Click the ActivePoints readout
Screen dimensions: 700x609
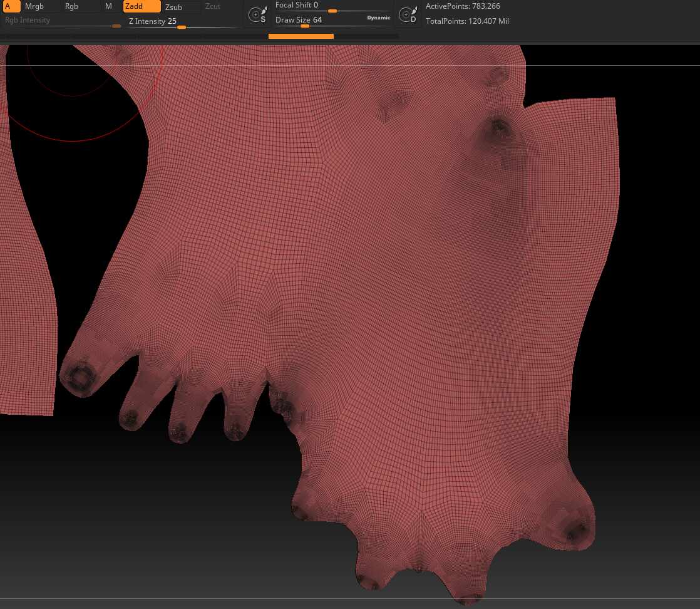[463, 6]
